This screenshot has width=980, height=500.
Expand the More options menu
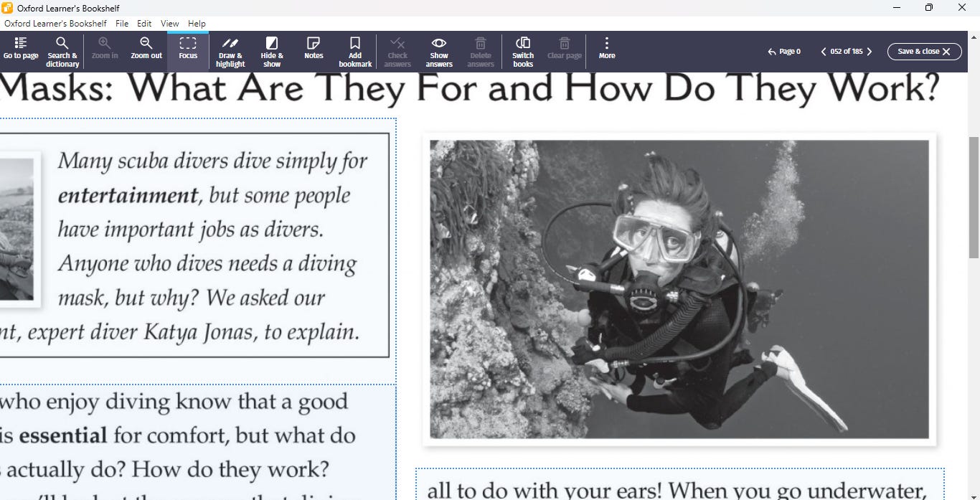click(607, 49)
